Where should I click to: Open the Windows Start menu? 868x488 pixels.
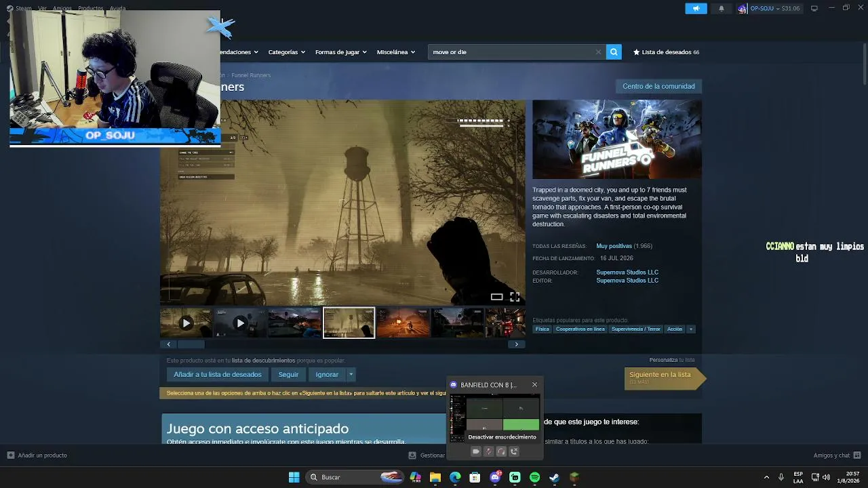(x=294, y=477)
